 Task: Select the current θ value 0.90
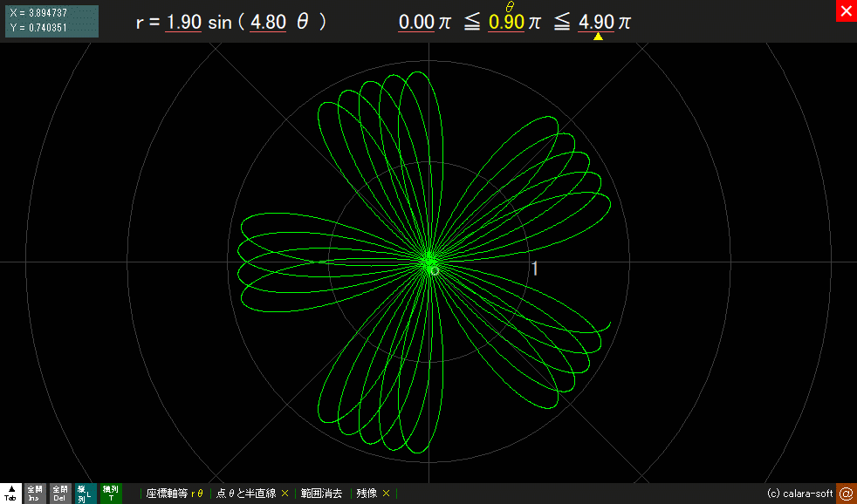(506, 23)
